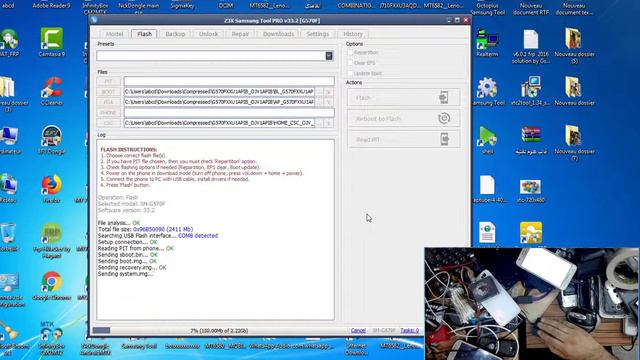Click the PHONE file path field
Screen dimensions: 640x360
[x=229, y=112]
